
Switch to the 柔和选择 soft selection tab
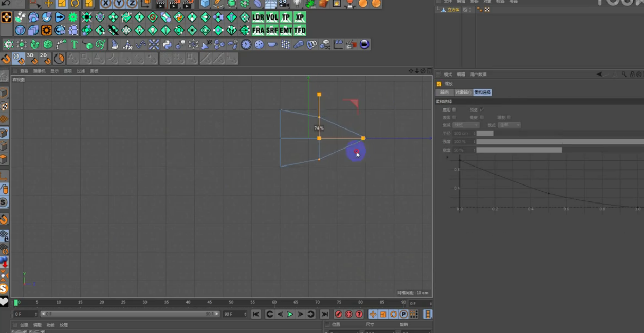483,92
